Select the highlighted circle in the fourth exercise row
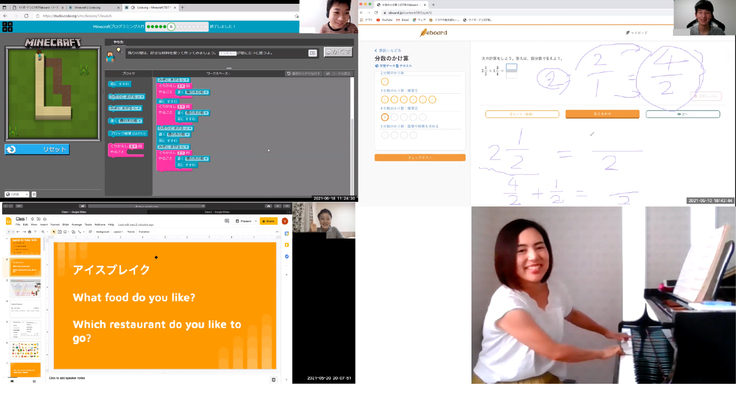Viewport: 736px width, 414px height. 385,117
